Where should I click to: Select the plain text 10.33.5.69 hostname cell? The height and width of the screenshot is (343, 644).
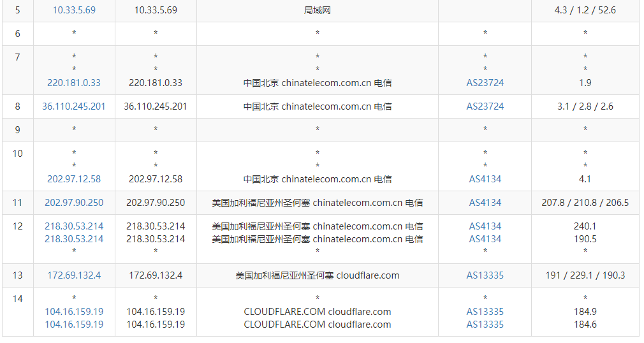pyautogui.click(x=156, y=10)
